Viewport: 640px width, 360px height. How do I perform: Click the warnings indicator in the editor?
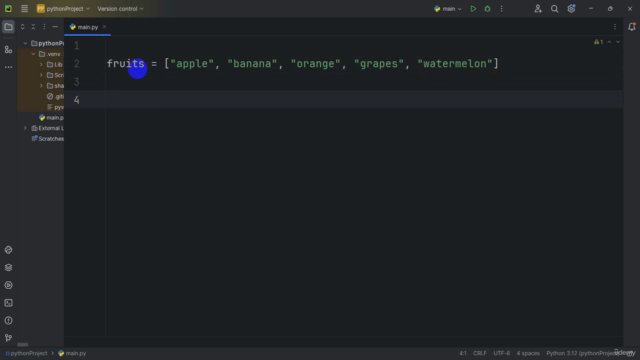coord(598,42)
